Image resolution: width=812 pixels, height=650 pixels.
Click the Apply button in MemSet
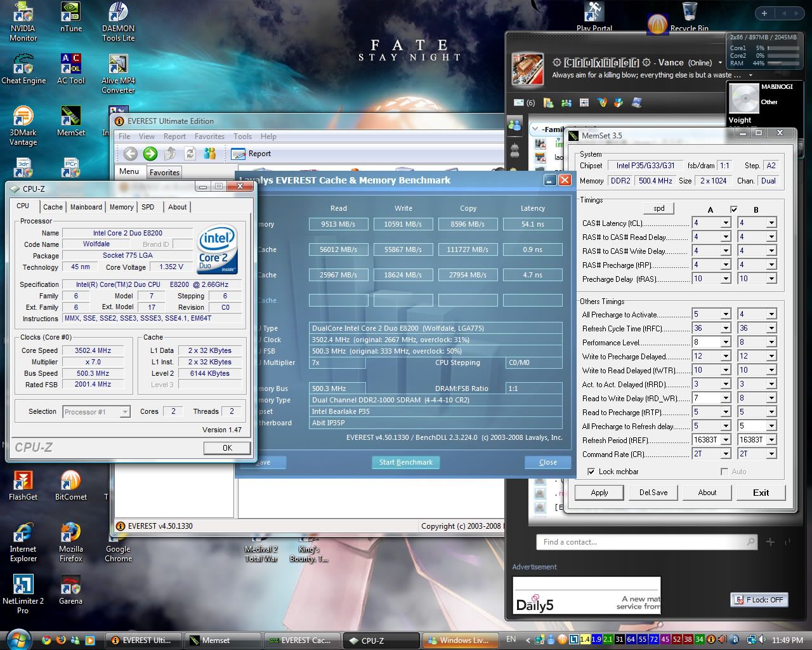(x=599, y=493)
